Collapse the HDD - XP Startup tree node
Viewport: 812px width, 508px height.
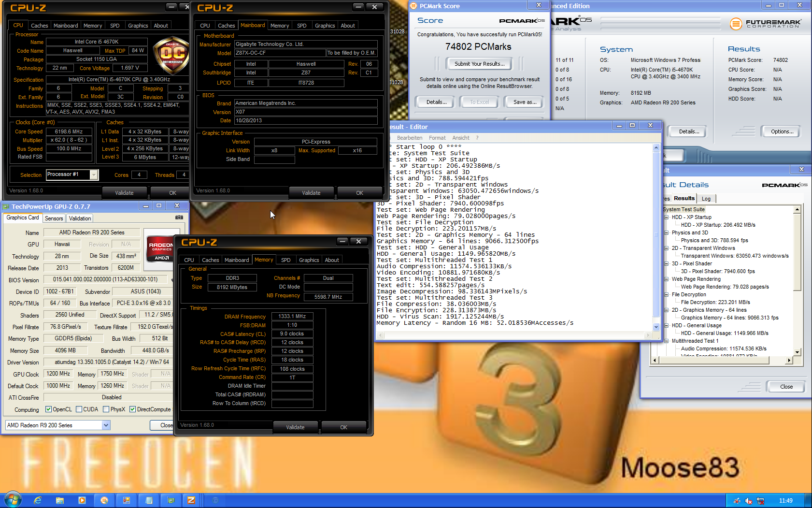[667, 217]
